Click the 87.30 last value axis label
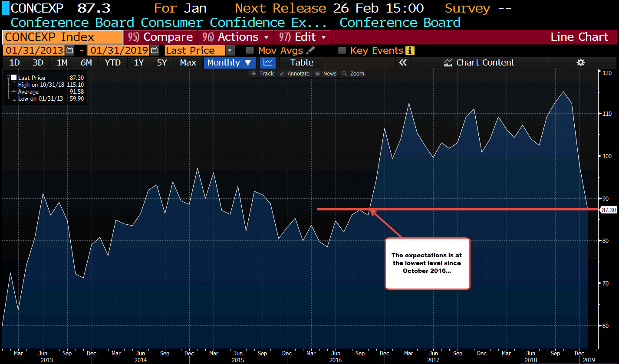619x364 pixels. [608, 210]
